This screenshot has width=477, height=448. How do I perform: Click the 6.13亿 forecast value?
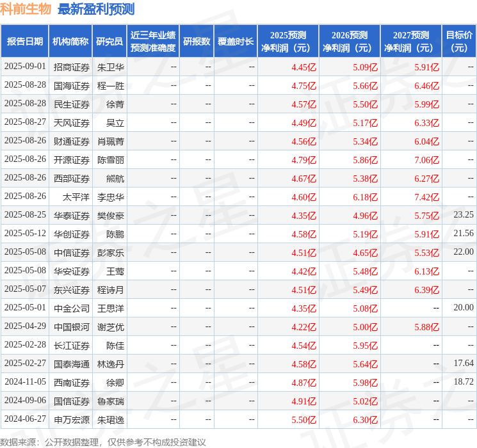tap(427, 271)
